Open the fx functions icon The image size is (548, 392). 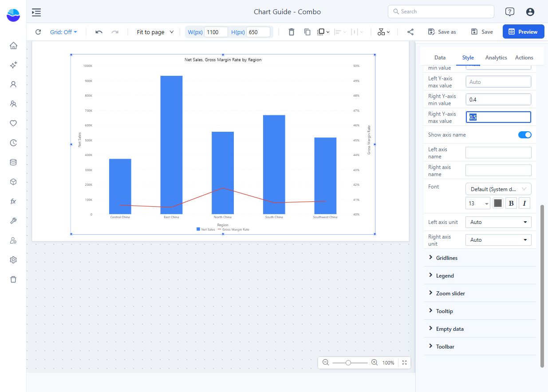[13, 201]
